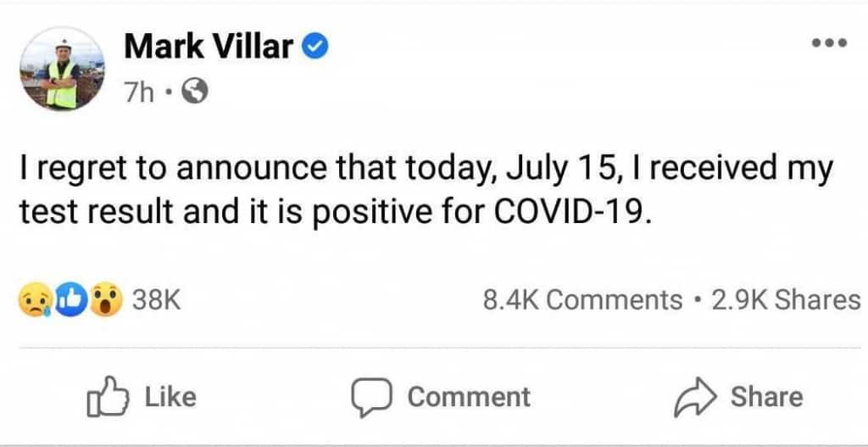Click the 7h timestamp

(x=138, y=92)
